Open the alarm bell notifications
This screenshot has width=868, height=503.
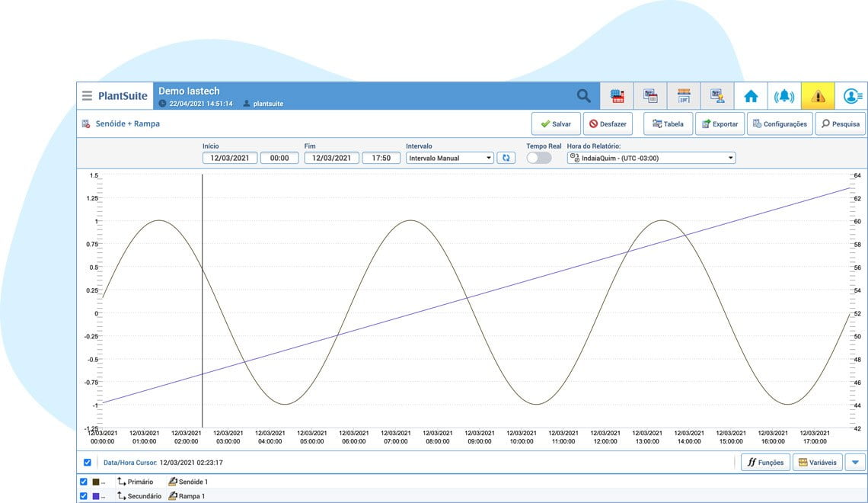coord(784,96)
